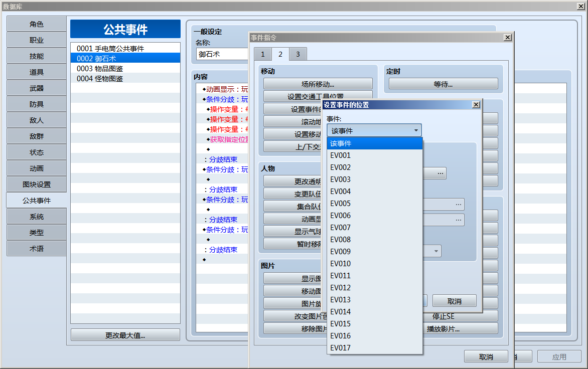The image size is (588, 369).
Task: Click the 名称 field containing 御石术
Action: click(222, 54)
